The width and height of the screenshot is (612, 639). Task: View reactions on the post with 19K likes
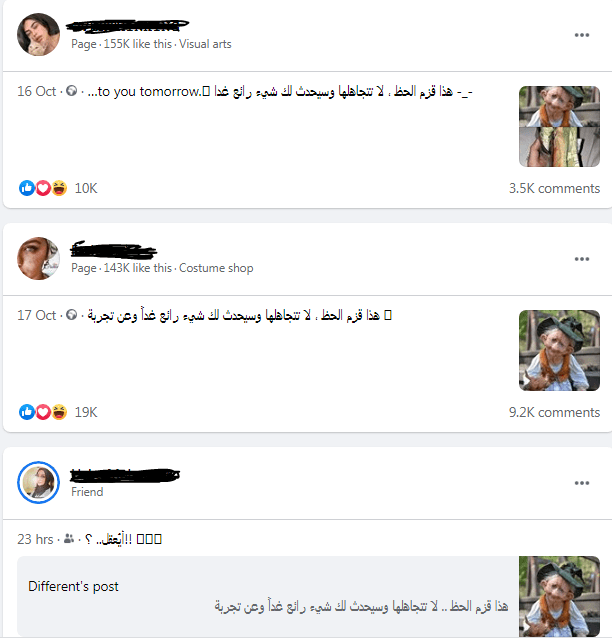(x=43, y=412)
